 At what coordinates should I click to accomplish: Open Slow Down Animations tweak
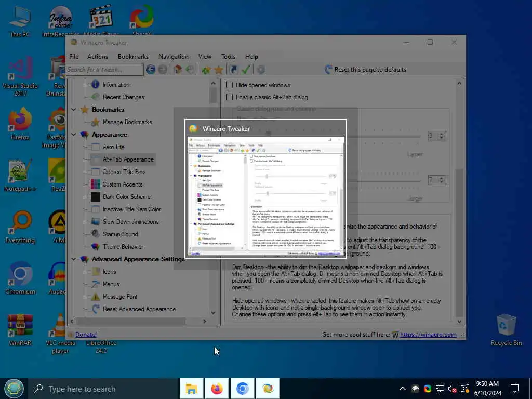pos(130,222)
